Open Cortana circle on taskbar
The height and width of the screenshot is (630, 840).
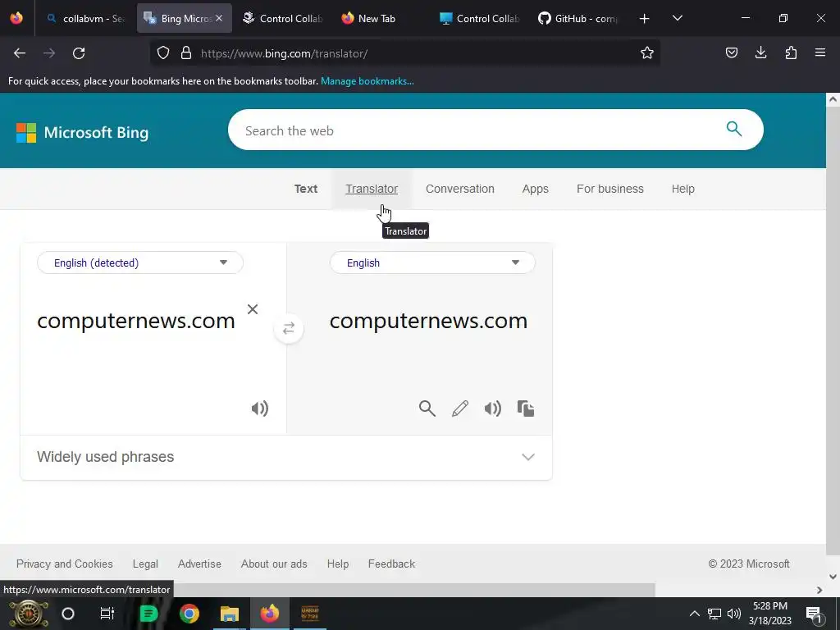pyautogui.click(x=68, y=614)
